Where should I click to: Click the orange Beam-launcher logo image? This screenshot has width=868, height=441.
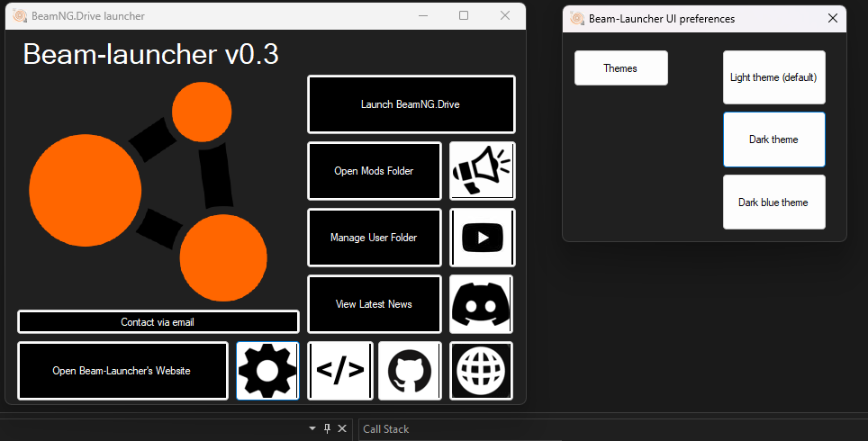[148, 191]
